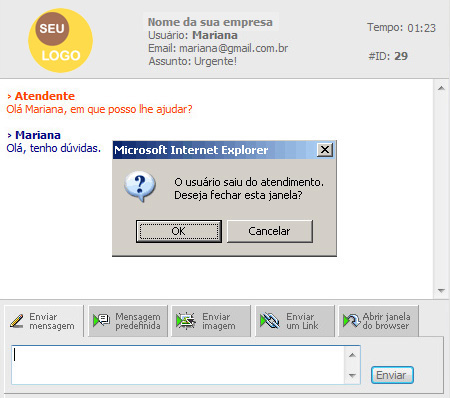450x398 pixels.
Task: Focus the message text input field
Action: (x=178, y=365)
